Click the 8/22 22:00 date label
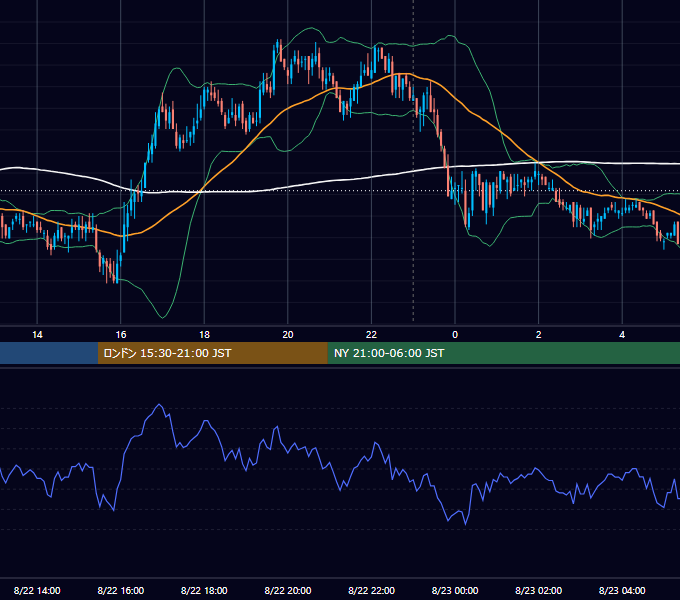 [x=371, y=590]
